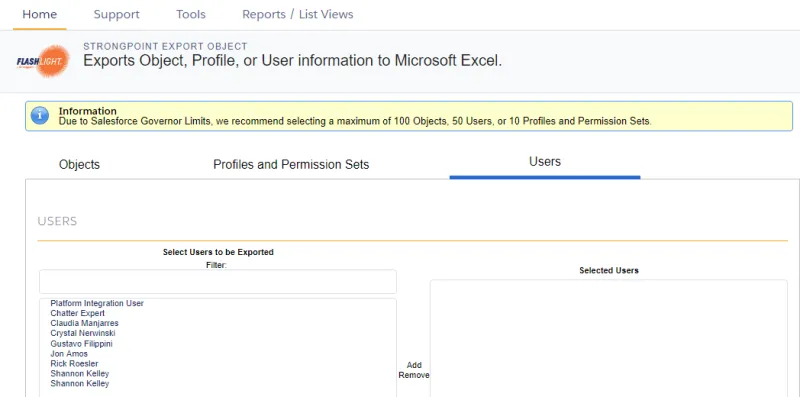Select Gustavo Filippini in user list

tap(81, 343)
